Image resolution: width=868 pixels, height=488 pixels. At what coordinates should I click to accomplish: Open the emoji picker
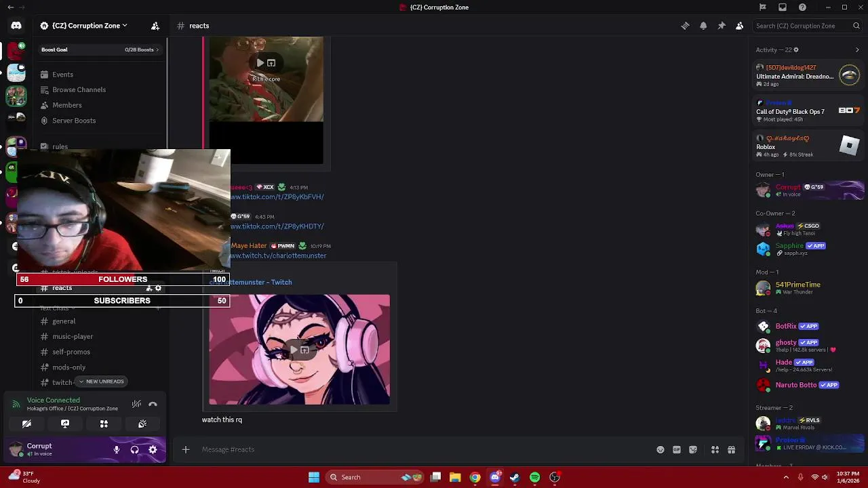pyautogui.click(x=660, y=449)
